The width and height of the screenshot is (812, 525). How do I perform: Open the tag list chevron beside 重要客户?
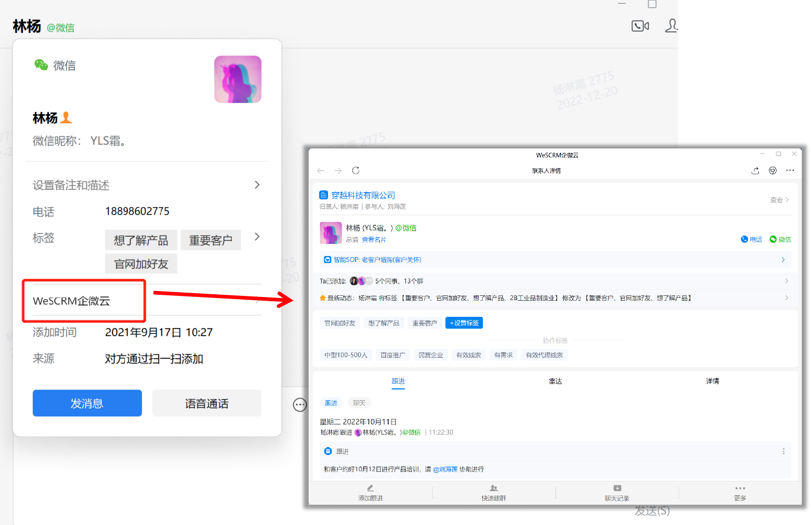coord(257,237)
